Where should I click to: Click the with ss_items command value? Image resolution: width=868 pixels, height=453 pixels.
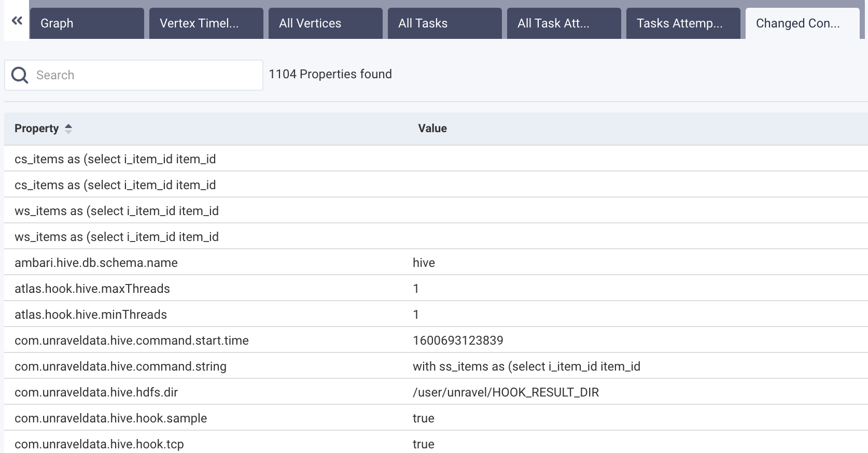coord(526,366)
